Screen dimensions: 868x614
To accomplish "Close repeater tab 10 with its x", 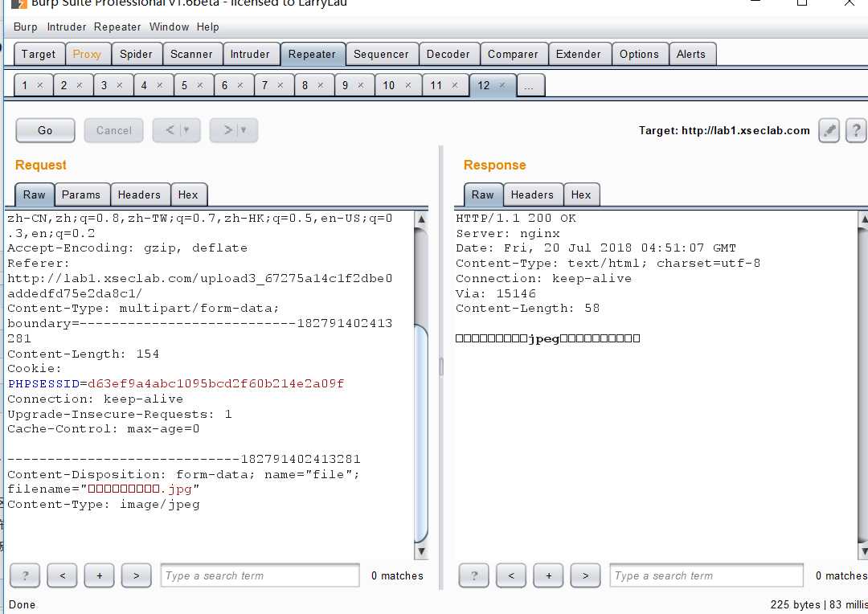I will (x=408, y=85).
